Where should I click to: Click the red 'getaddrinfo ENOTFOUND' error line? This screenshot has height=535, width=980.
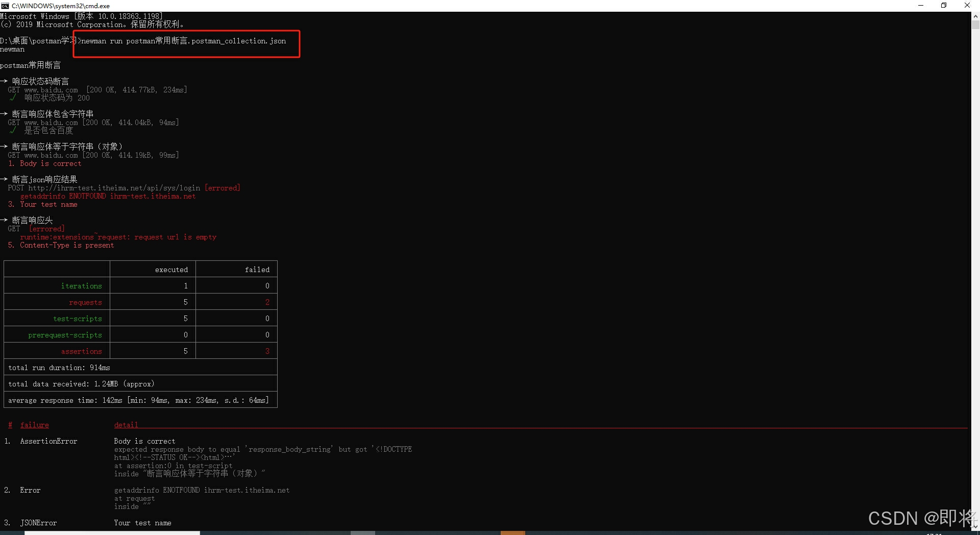coord(108,196)
